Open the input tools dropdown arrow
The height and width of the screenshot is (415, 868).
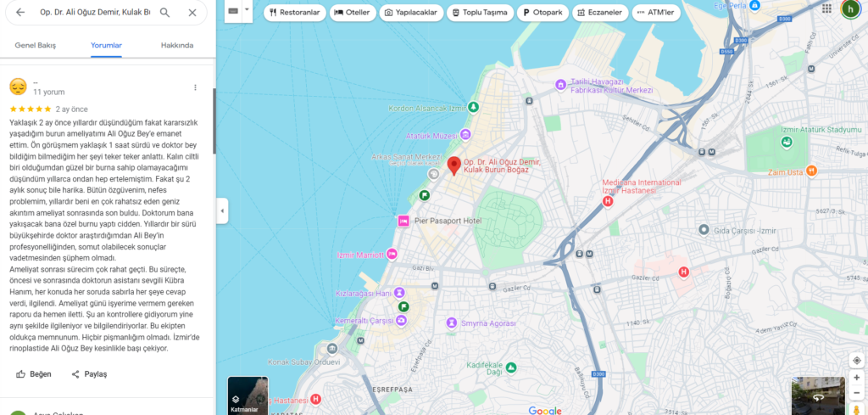point(247,9)
